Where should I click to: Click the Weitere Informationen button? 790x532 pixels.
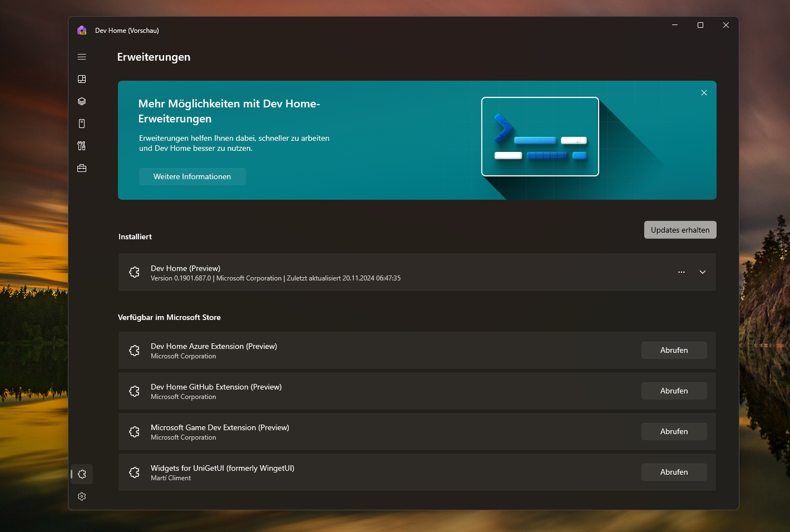coord(192,176)
